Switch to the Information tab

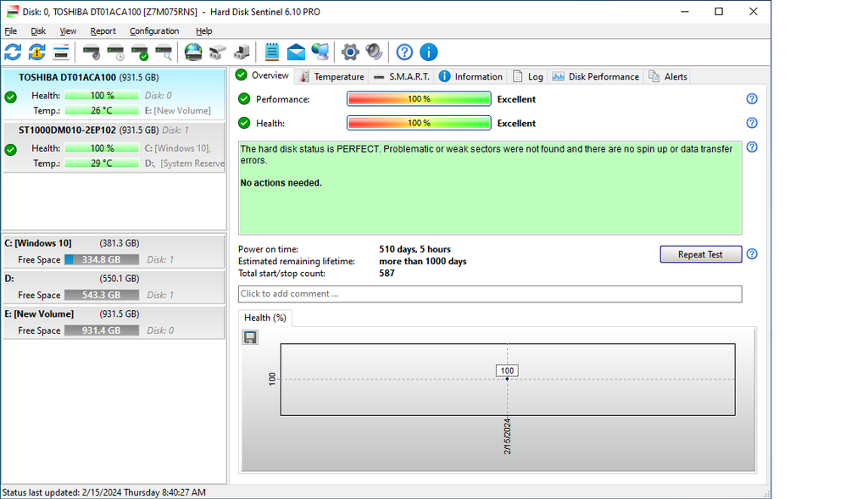(470, 77)
